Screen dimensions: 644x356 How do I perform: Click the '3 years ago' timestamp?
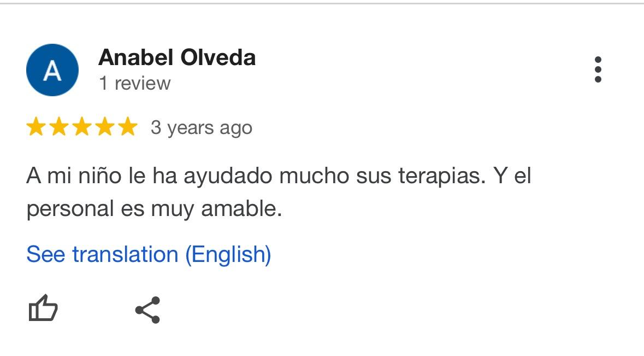[x=201, y=128]
